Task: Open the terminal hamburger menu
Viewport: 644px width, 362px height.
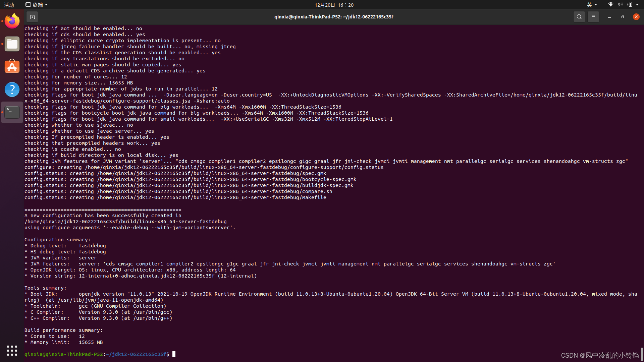Action: click(593, 17)
